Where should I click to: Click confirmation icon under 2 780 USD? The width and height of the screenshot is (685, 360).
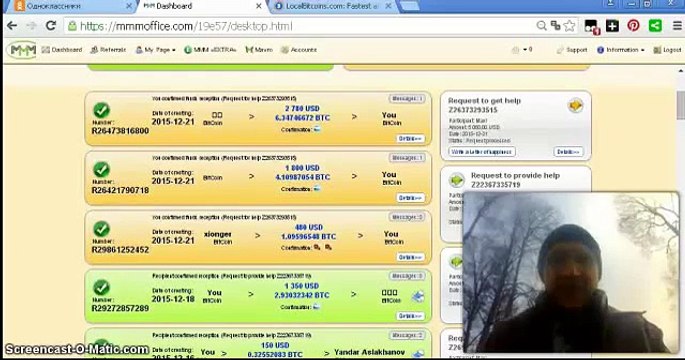click(x=317, y=129)
